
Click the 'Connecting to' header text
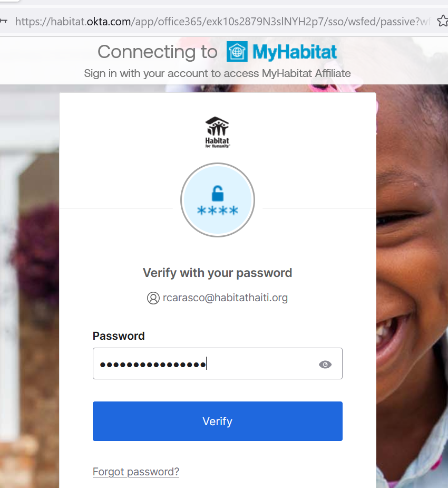157,52
